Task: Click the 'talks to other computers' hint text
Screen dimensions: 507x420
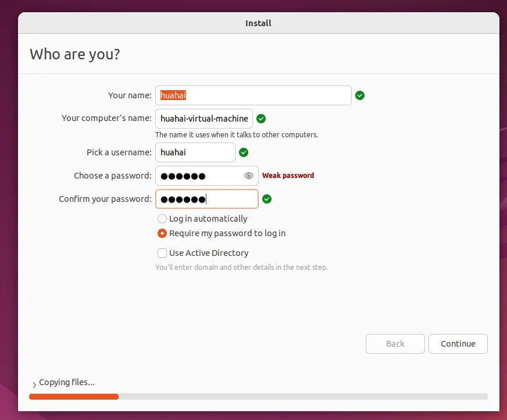Action: pos(237,134)
